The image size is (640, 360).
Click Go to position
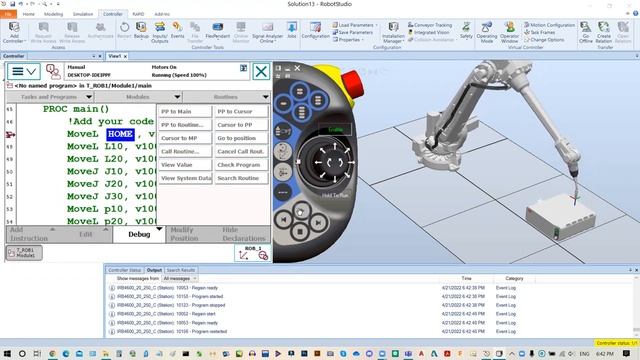pos(242,138)
